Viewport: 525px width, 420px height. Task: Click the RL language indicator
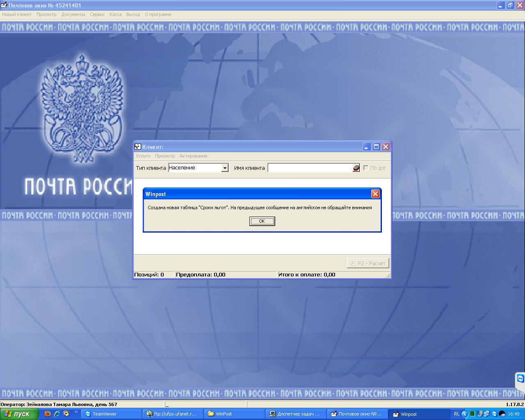click(x=457, y=414)
